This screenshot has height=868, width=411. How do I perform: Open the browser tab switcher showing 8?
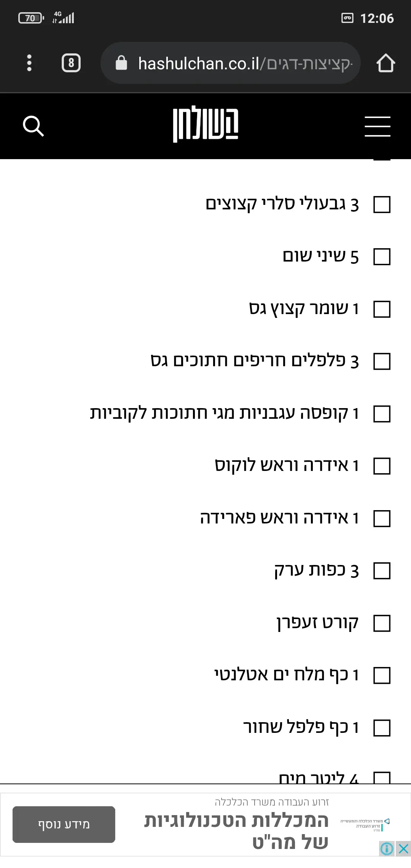point(71,63)
